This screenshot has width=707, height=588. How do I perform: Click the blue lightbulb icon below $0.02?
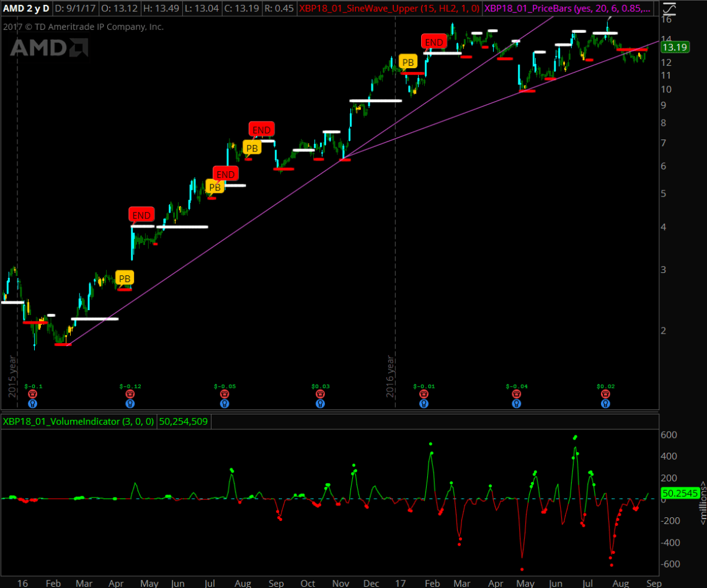click(605, 403)
